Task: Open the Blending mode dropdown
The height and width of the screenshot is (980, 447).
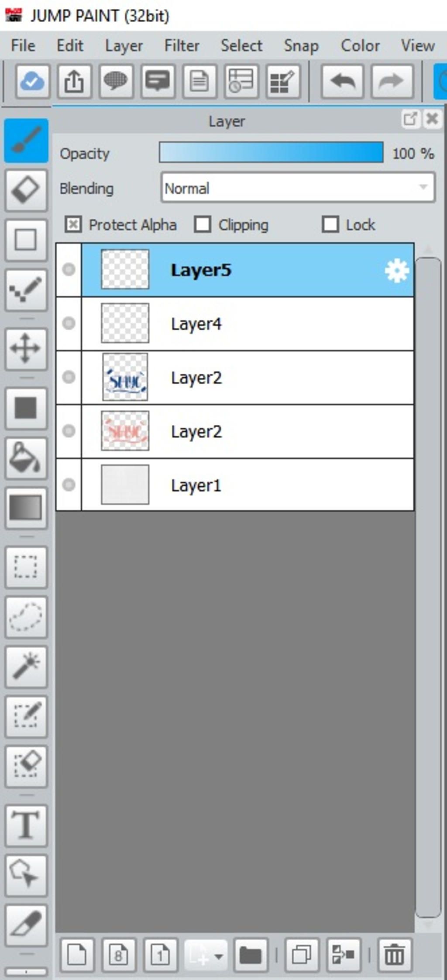Action: coord(298,188)
